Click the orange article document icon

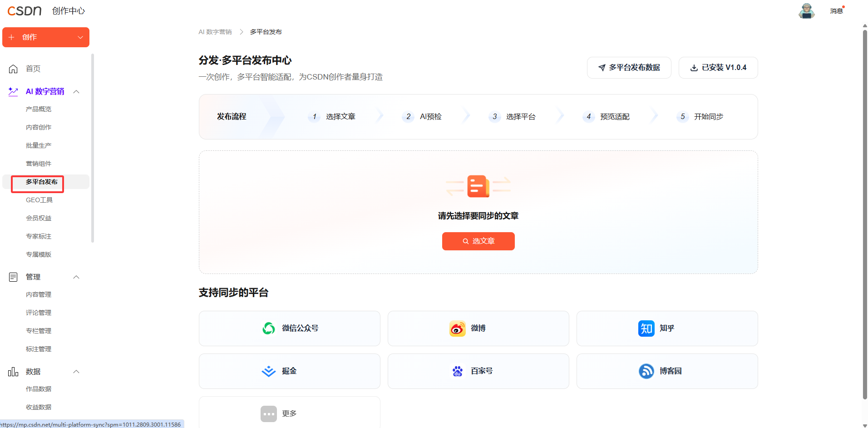[x=478, y=186]
